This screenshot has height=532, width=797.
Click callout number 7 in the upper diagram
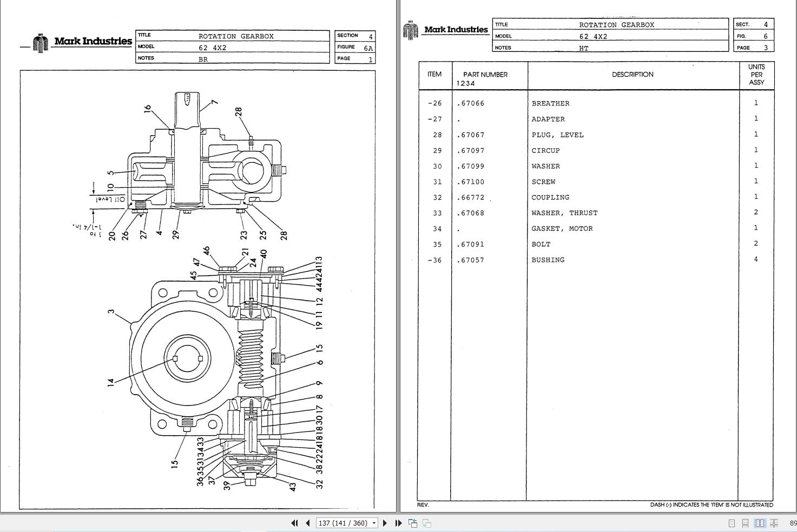[214, 102]
